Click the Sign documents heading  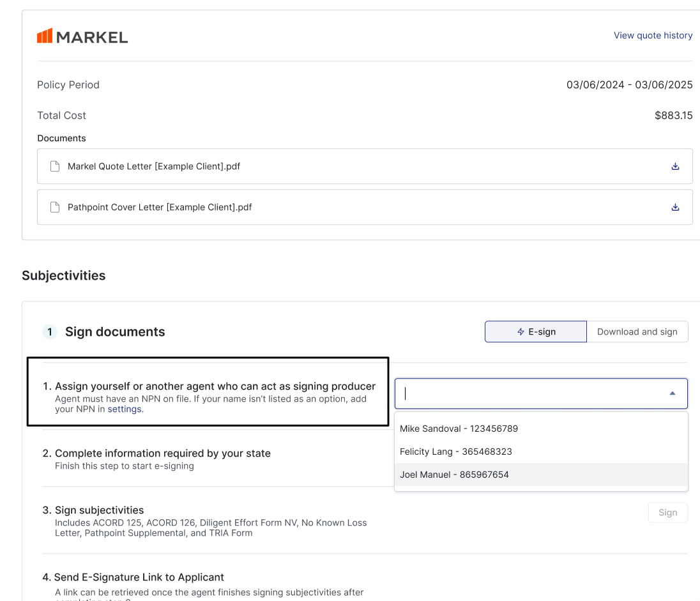[x=115, y=332]
